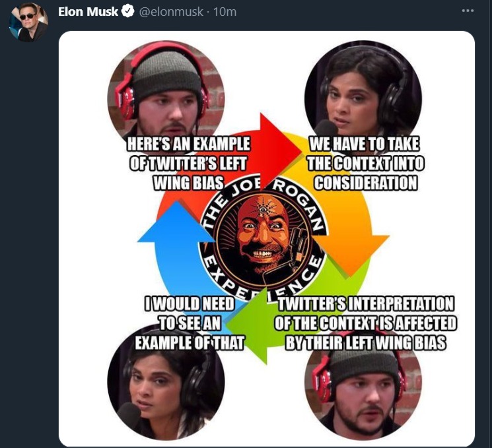Click the @elonmusk handle

point(170,12)
